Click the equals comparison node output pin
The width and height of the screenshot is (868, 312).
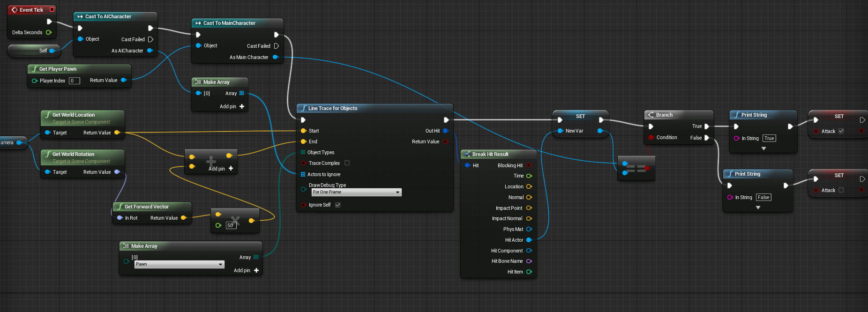647,168
